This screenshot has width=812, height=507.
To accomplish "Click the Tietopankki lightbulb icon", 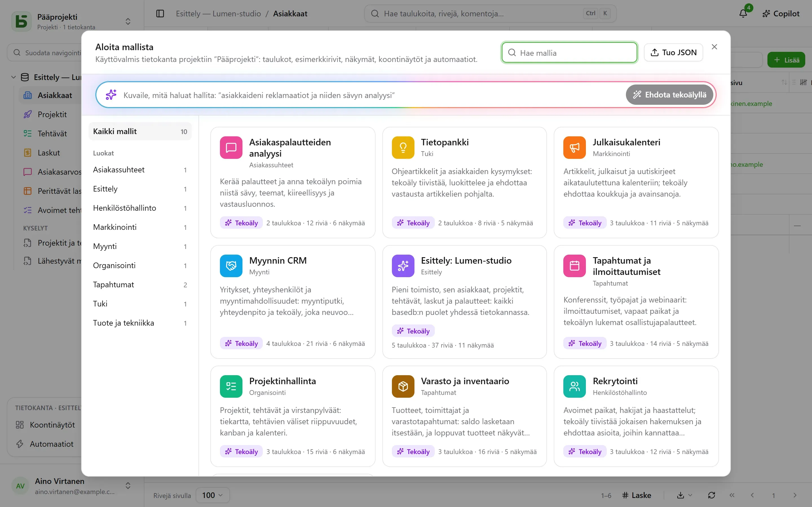I will pos(403,148).
